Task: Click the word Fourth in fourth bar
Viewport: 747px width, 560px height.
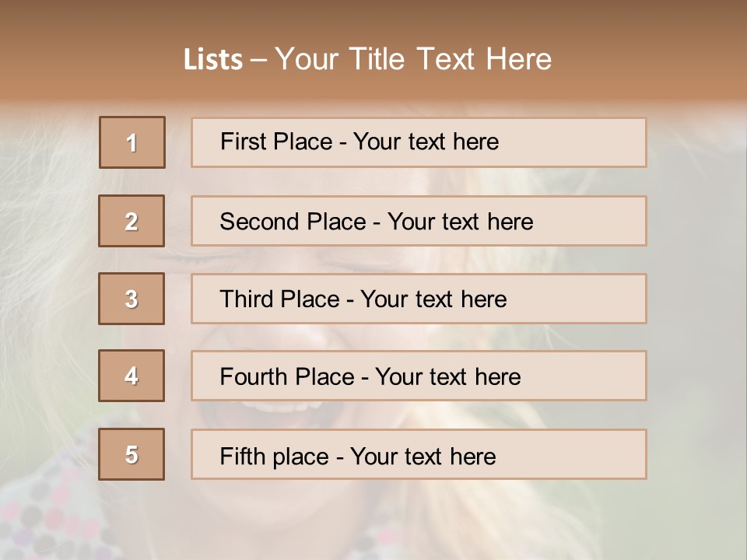Action: pyautogui.click(x=254, y=376)
